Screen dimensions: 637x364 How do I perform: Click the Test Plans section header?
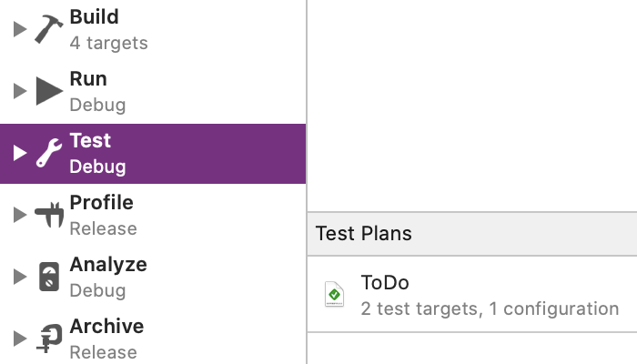point(364,233)
